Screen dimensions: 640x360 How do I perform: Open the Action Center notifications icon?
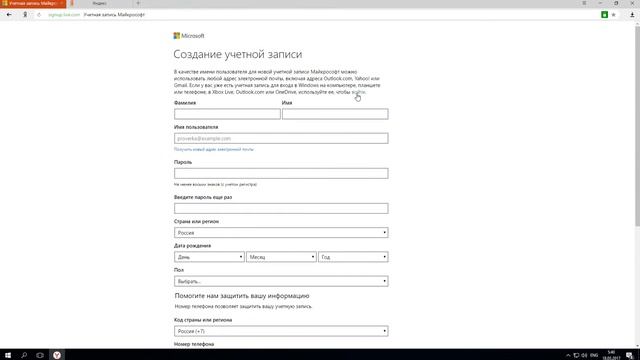pyautogui.click(x=630, y=356)
